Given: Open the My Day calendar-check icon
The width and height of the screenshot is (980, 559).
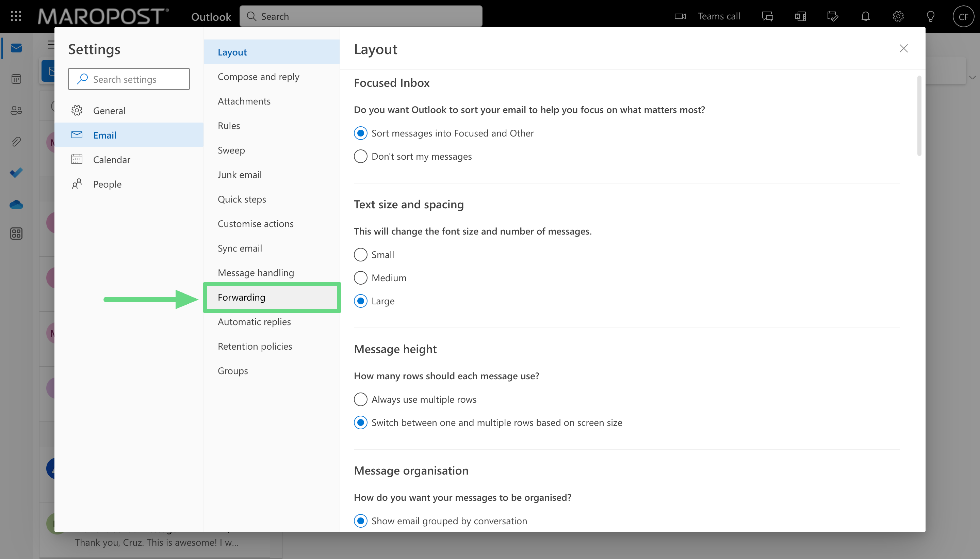Looking at the screenshot, I should pyautogui.click(x=833, y=16).
